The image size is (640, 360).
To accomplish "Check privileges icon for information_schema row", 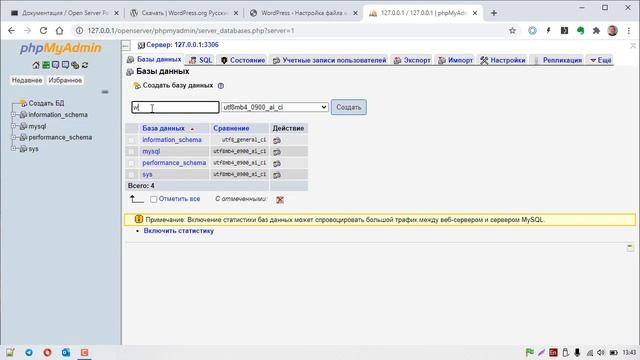I will point(277,140).
